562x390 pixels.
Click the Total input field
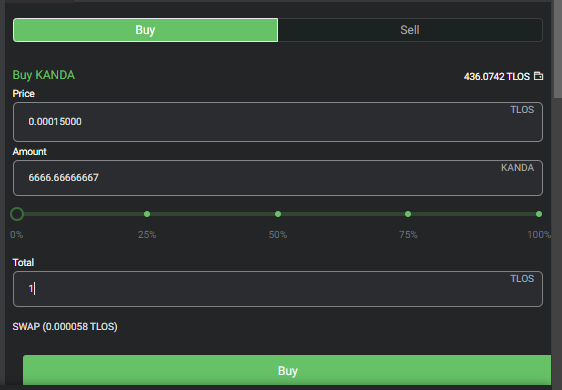pyautogui.click(x=278, y=289)
